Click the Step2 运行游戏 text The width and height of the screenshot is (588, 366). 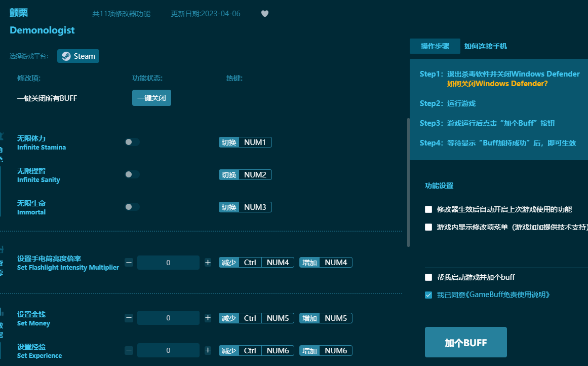[448, 103]
